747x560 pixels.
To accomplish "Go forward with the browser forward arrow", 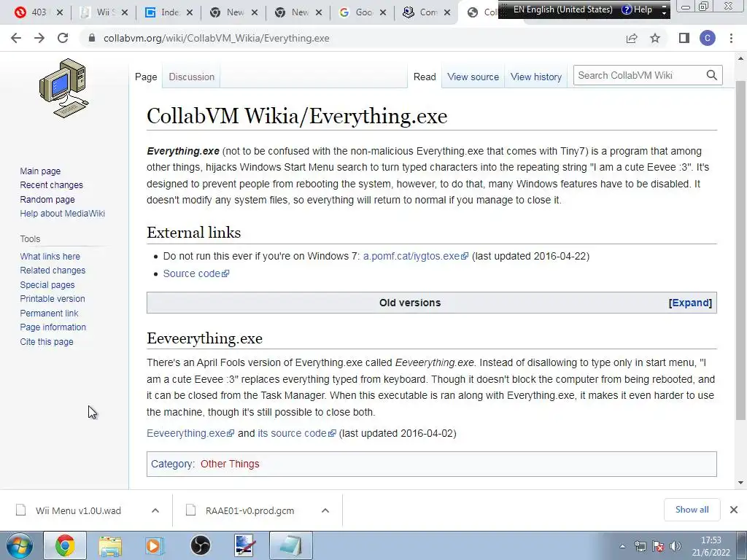I will (39, 38).
